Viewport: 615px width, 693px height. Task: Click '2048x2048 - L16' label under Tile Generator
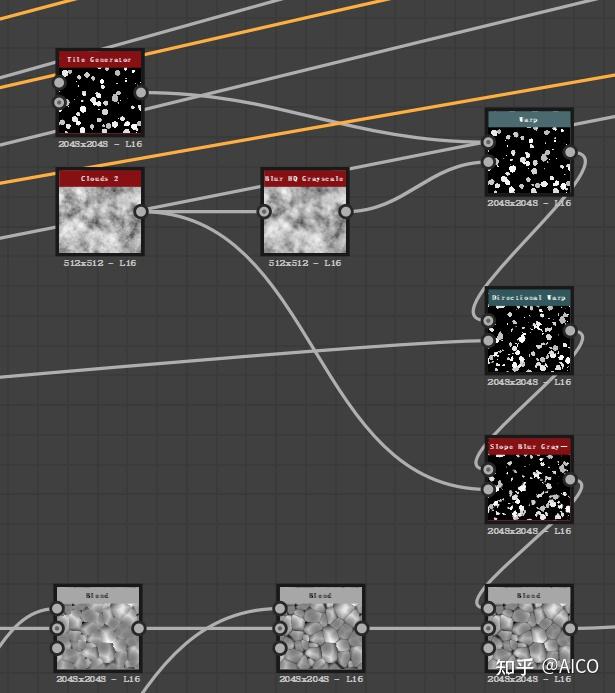[x=100, y=144]
